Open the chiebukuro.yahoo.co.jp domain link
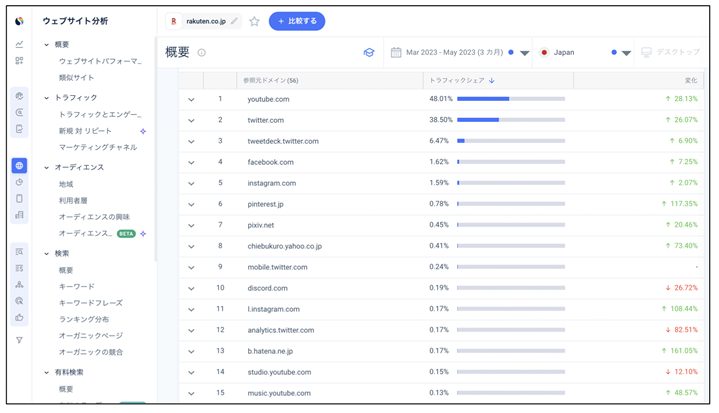Image resolution: width=719 pixels, height=413 pixels. (284, 246)
